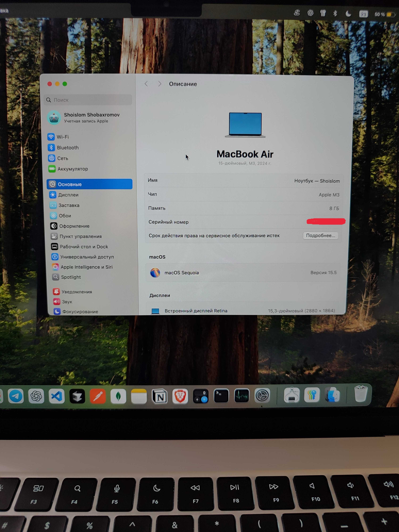Open Activity Monitor in the Dock
Image resolution: width=399 pixels, height=532 pixels.
pyautogui.click(x=242, y=395)
